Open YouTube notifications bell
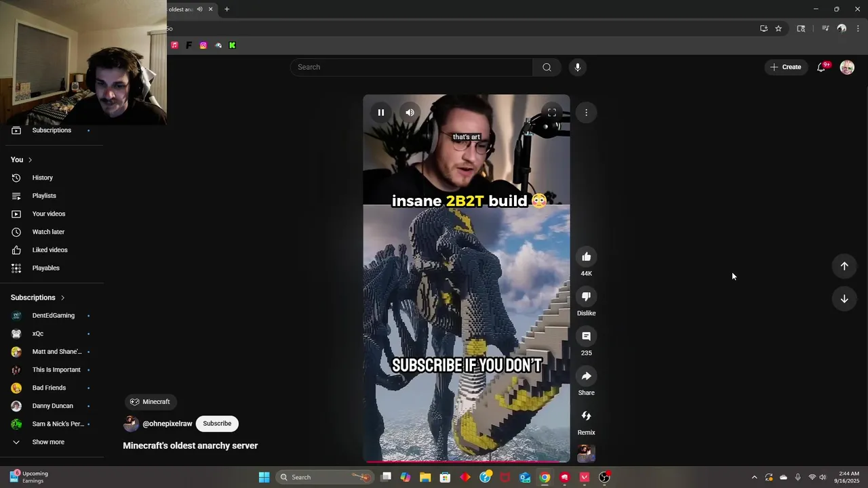 point(821,67)
